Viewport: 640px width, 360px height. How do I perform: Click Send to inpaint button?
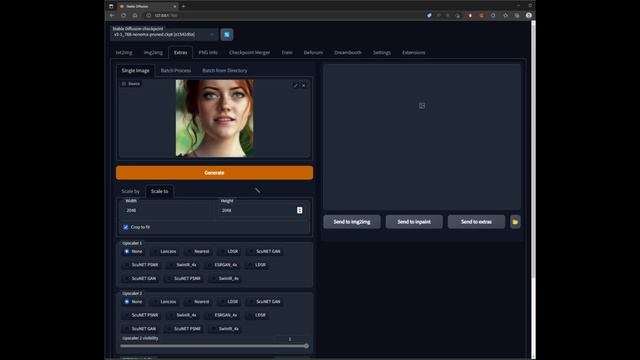[x=414, y=222]
